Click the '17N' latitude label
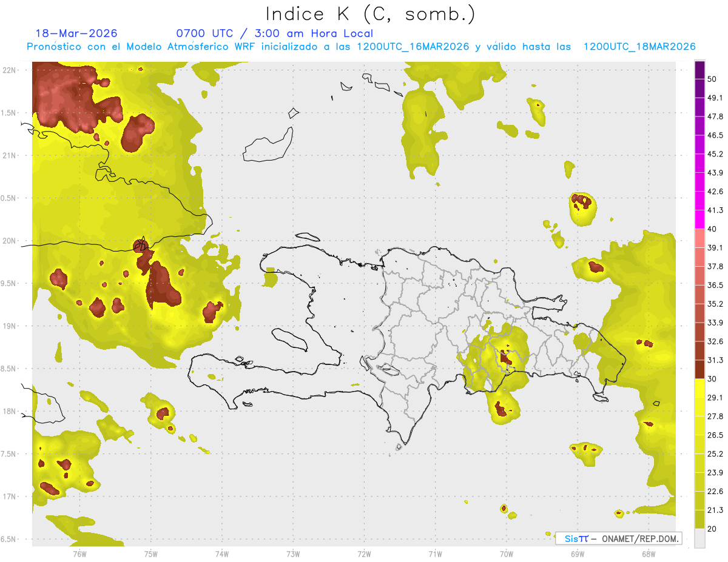 [9, 497]
